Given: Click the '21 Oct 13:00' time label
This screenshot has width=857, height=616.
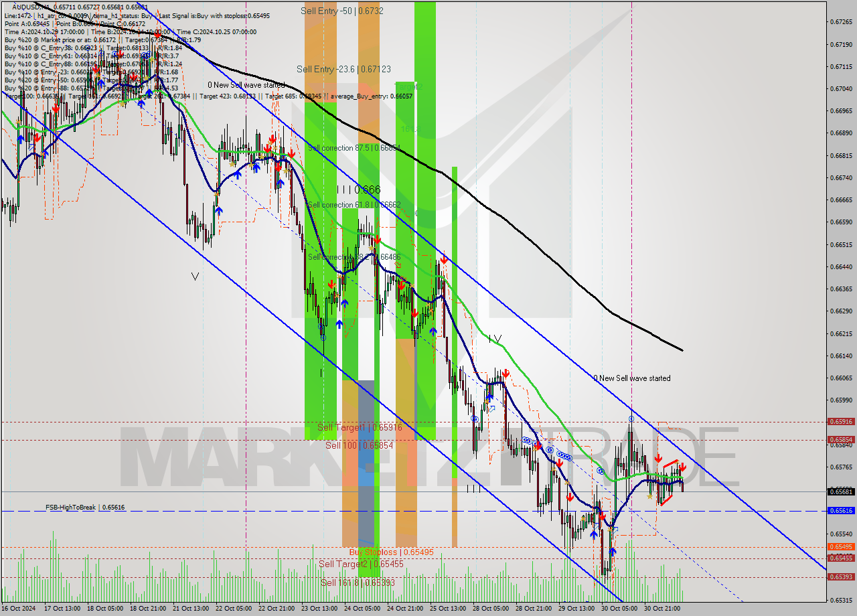Looking at the screenshot, I should (x=190, y=609).
